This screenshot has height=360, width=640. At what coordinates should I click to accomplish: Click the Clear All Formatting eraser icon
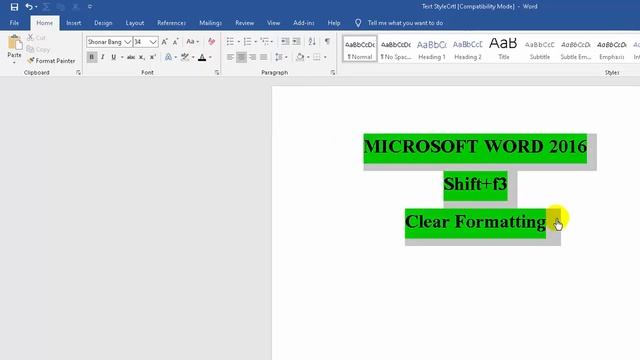click(x=211, y=42)
